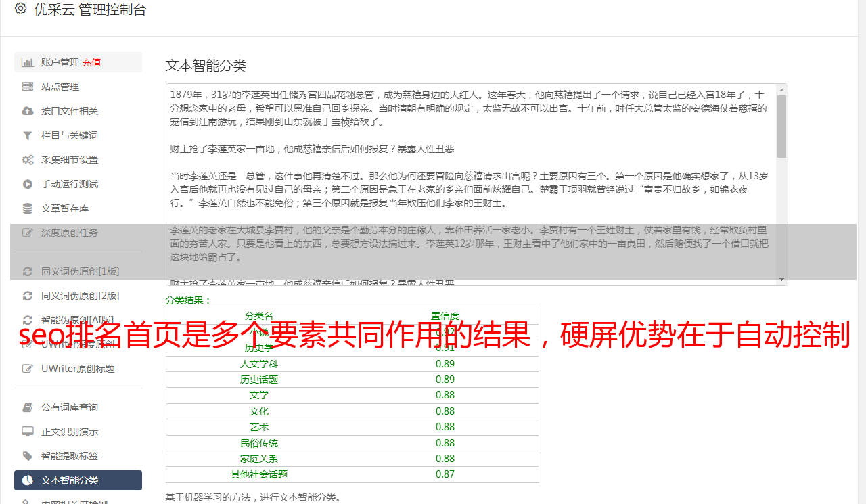This screenshot has width=866, height=504.
Task: Click the server icon for 站点管理
Action: (x=28, y=87)
